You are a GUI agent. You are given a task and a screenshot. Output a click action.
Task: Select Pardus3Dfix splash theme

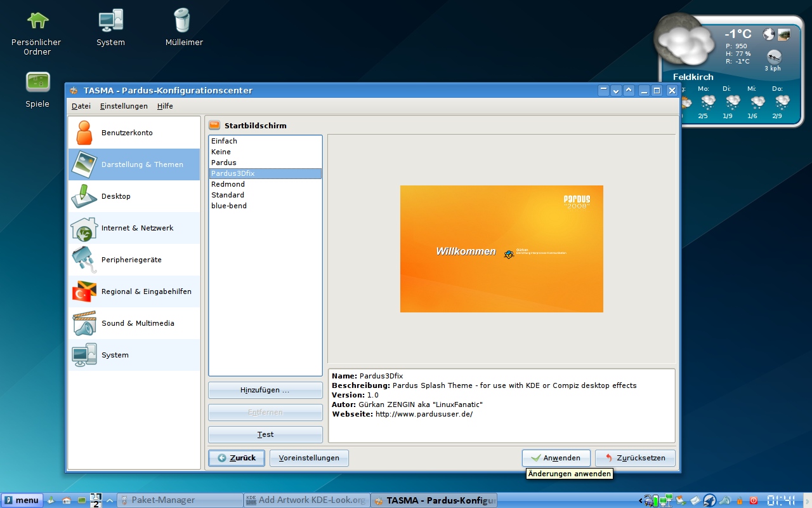(x=265, y=173)
